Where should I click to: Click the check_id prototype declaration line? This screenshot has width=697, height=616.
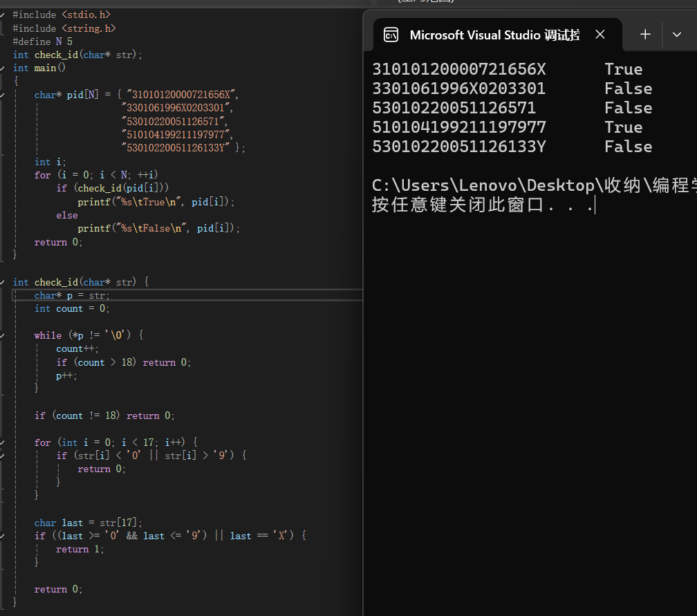point(77,55)
